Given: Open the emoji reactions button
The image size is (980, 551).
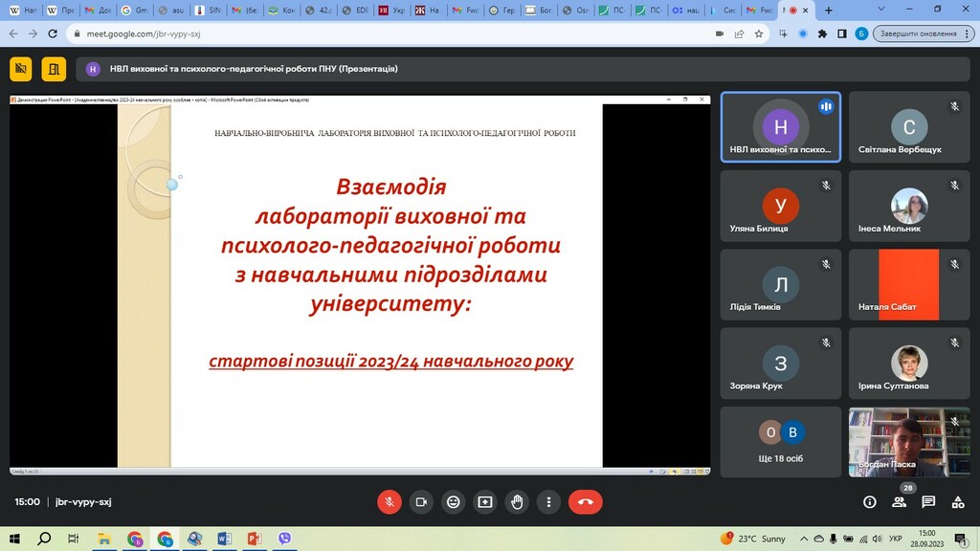Looking at the screenshot, I should pos(453,501).
